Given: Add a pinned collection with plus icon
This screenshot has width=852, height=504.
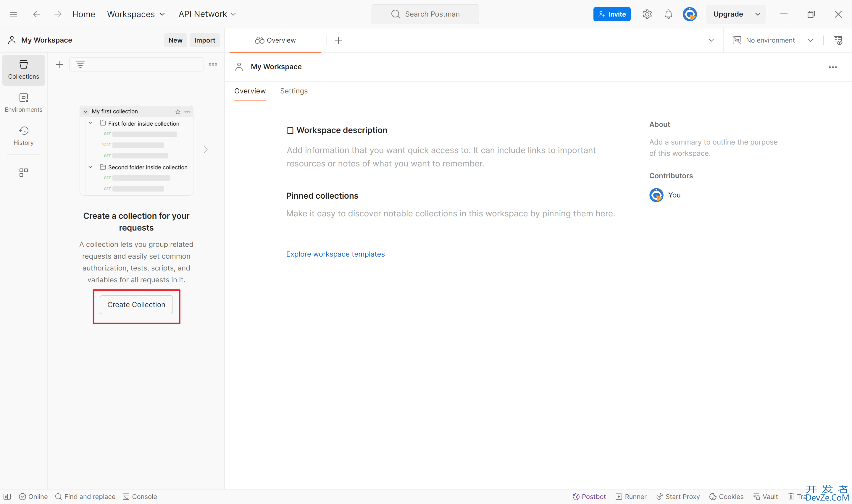Looking at the screenshot, I should [628, 198].
